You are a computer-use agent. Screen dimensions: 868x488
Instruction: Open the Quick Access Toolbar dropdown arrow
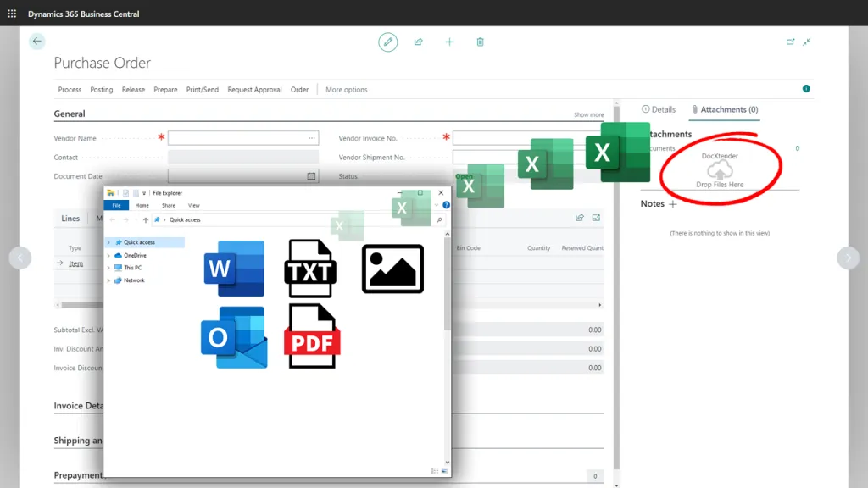143,192
